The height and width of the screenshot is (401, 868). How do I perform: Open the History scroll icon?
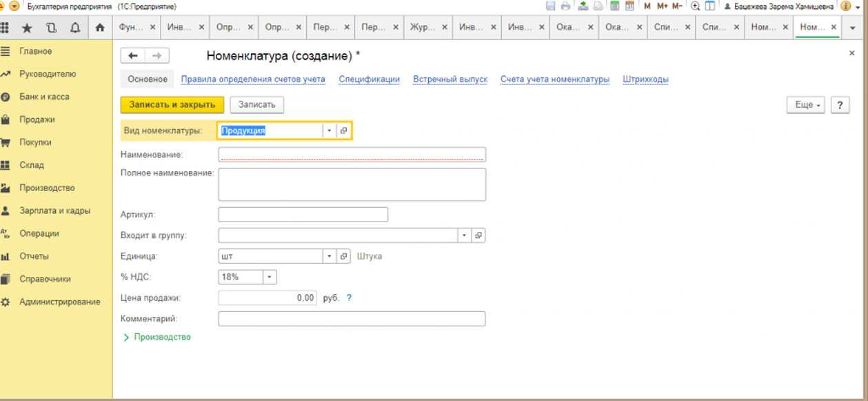[51, 28]
